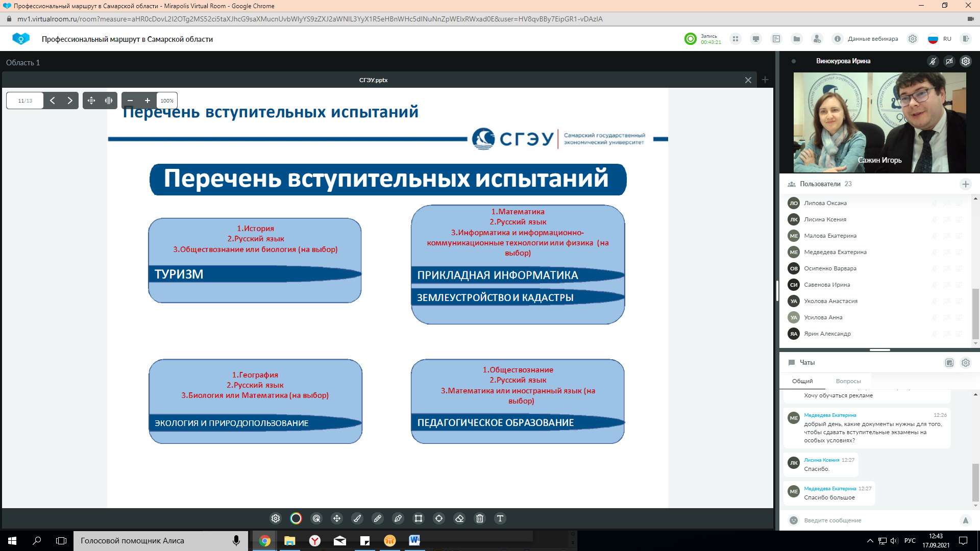Image resolution: width=980 pixels, height=551 pixels.
Task: Enable camera in video panel
Action: point(949,61)
